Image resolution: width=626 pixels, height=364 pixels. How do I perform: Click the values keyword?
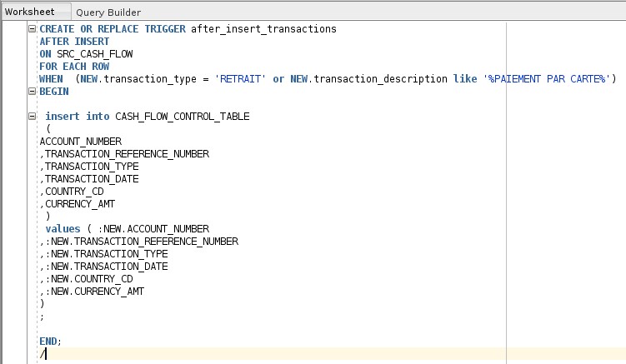click(63, 229)
